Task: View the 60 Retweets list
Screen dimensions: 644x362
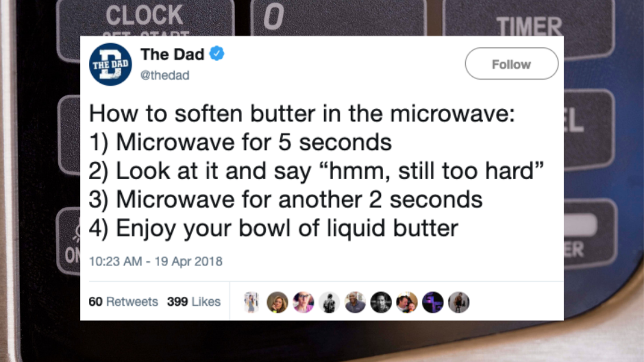Action: (123, 301)
